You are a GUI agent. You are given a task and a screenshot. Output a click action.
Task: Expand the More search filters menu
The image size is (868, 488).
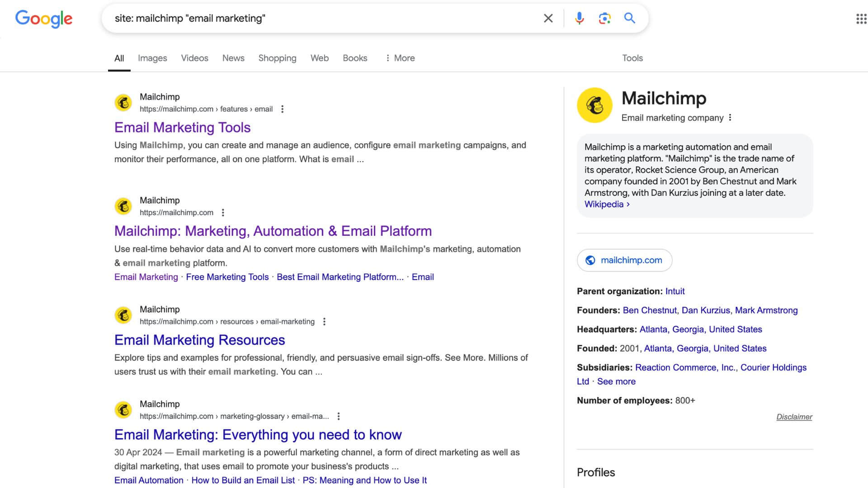coord(400,58)
